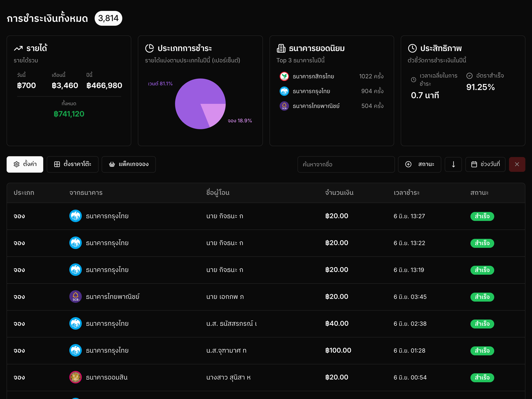Screen dimensions: 532x399
Task: Click ธนาคารออมสิน logo in the 00:54 row
Action: coord(76,377)
